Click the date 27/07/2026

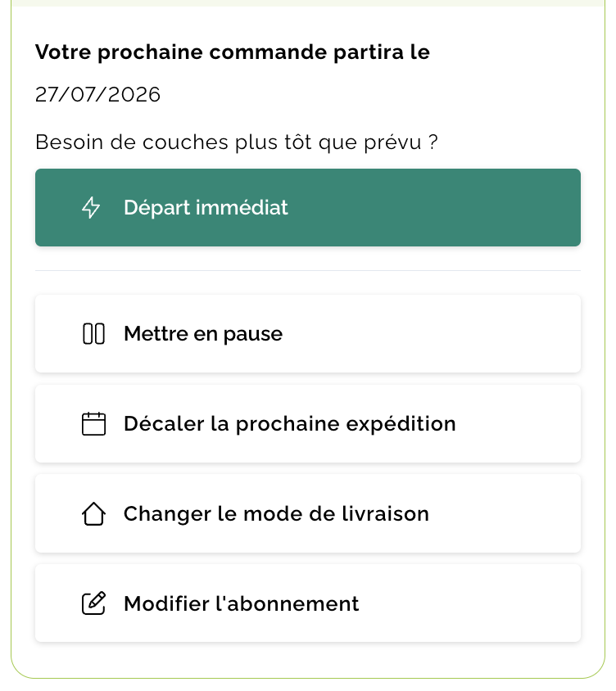pyautogui.click(x=98, y=95)
